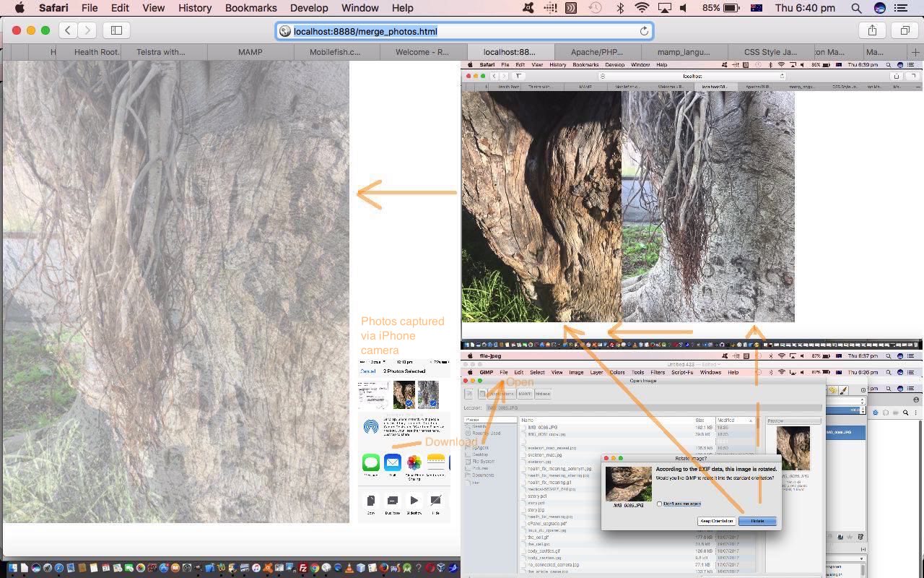The height and width of the screenshot is (578, 924).
Task: Add a new tab with the plus button
Action: coord(915,52)
